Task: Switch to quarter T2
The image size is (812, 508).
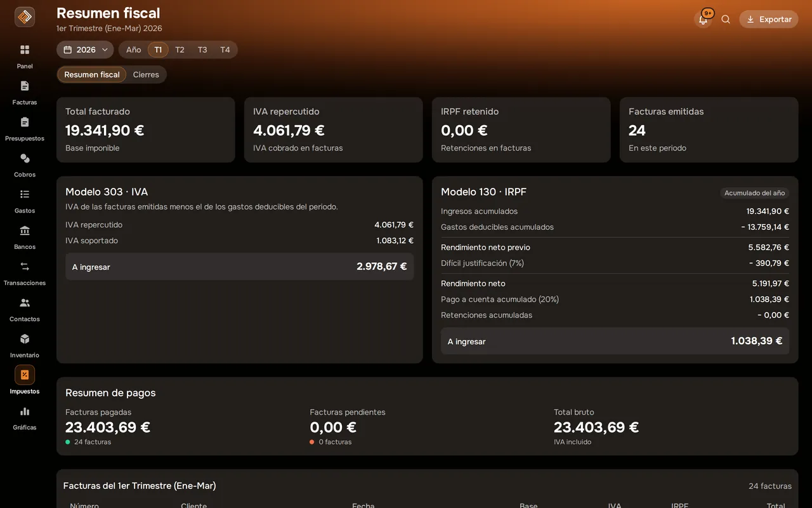Action: tap(180, 50)
